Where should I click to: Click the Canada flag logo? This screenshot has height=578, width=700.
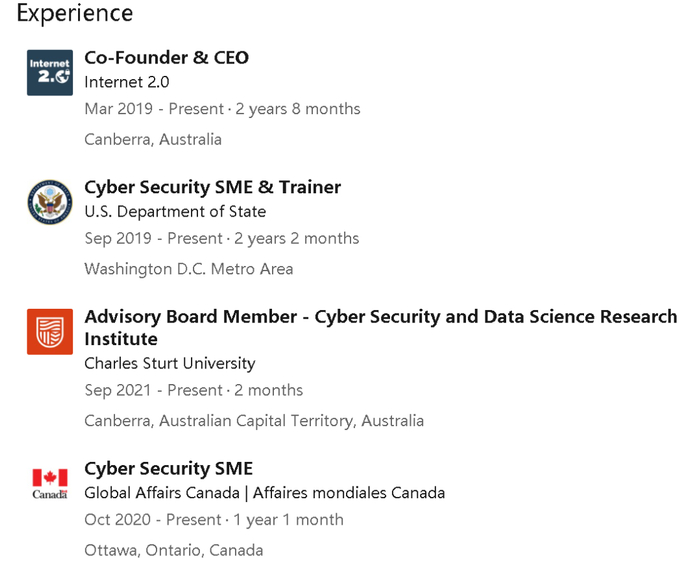pos(50,483)
